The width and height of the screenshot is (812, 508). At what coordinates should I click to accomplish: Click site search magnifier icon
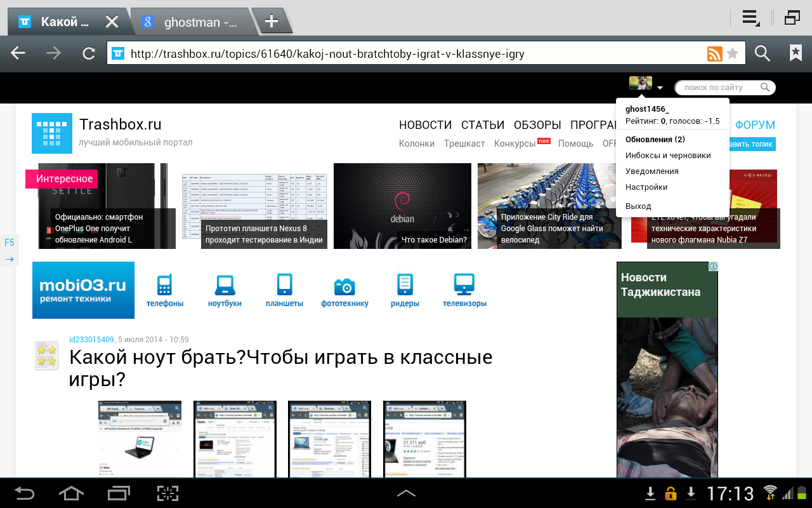(766, 88)
